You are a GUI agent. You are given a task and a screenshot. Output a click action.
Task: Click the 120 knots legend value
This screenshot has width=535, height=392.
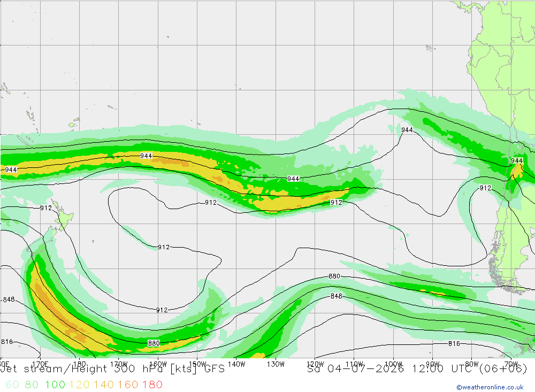click(79, 385)
